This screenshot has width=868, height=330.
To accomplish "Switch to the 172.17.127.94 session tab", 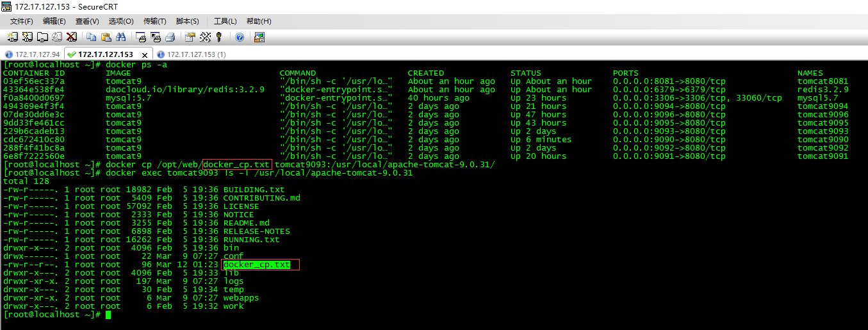I will pos(32,54).
